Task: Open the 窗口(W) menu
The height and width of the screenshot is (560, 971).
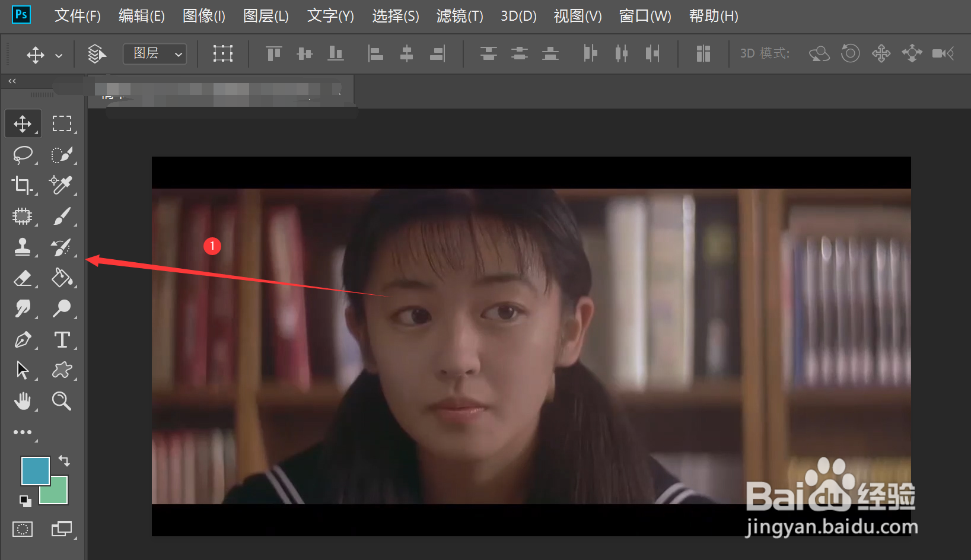Action: pos(645,16)
